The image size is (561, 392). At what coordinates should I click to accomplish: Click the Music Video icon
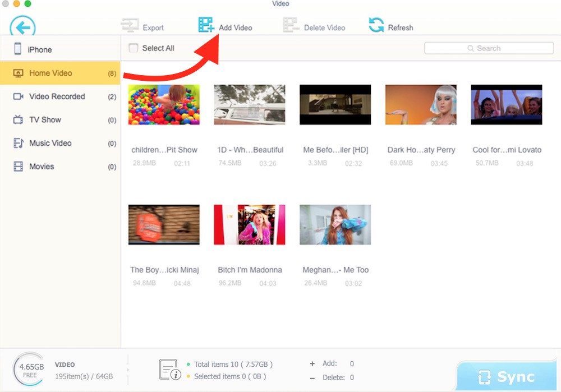tap(19, 143)
